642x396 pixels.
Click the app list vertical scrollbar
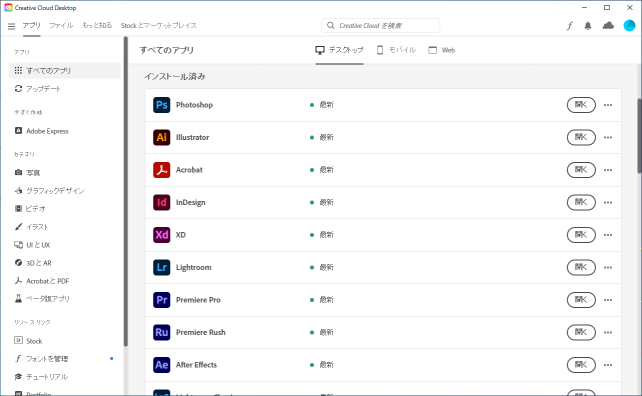[x=639, y=136]
